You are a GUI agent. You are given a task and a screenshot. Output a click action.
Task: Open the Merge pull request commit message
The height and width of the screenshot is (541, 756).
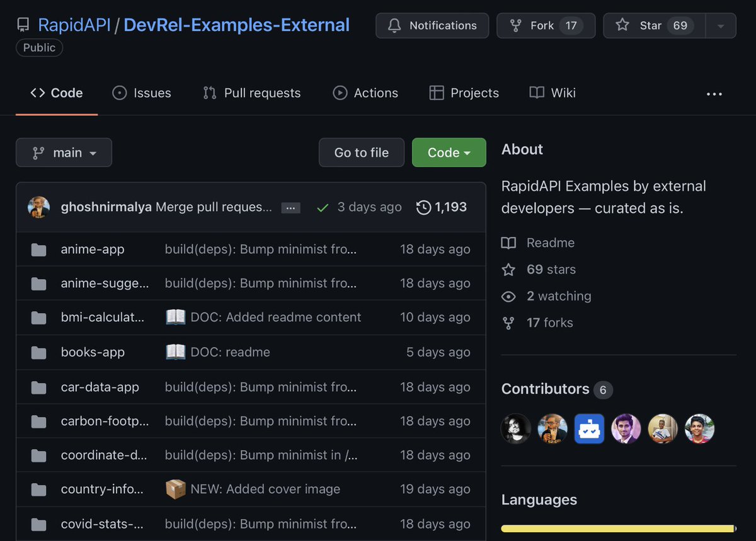tap(214, 207)
